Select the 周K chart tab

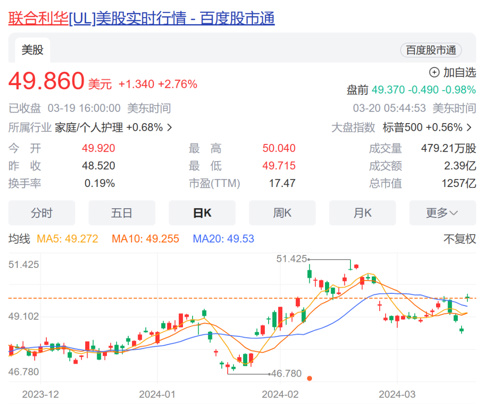282,213
